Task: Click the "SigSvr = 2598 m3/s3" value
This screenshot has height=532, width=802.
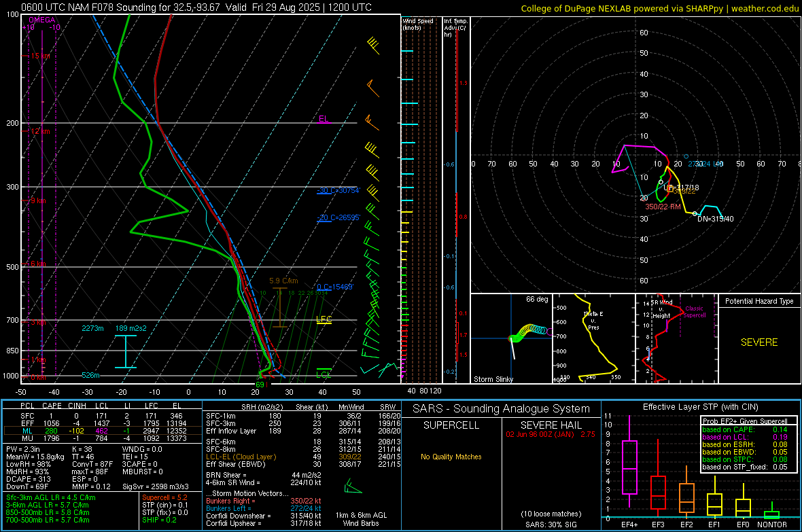Action: [x=156, y=486]
